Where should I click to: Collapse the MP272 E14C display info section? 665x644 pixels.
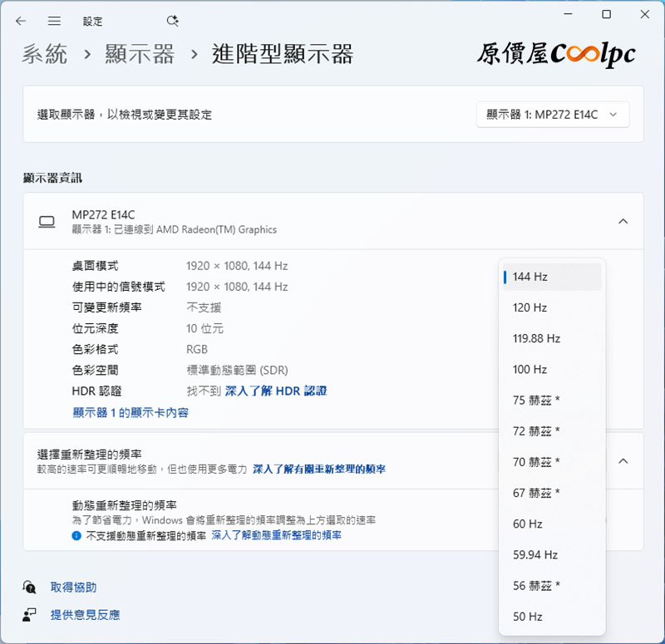point(623,221)
